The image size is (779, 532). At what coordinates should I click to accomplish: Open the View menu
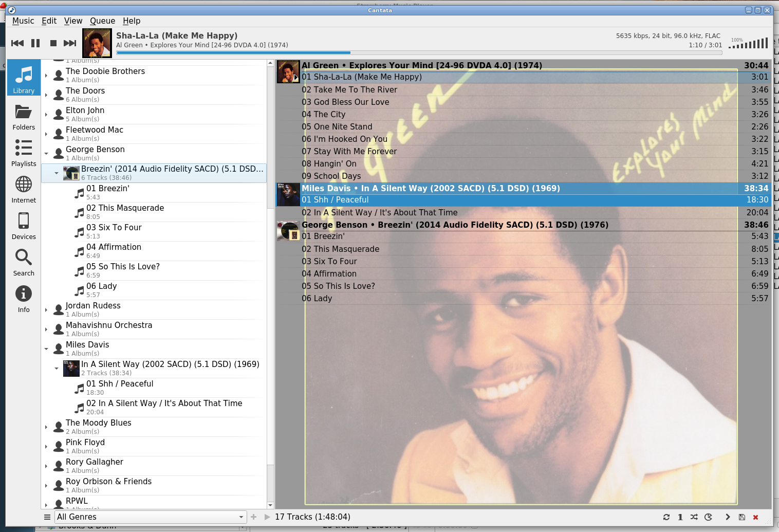[73, 21]
